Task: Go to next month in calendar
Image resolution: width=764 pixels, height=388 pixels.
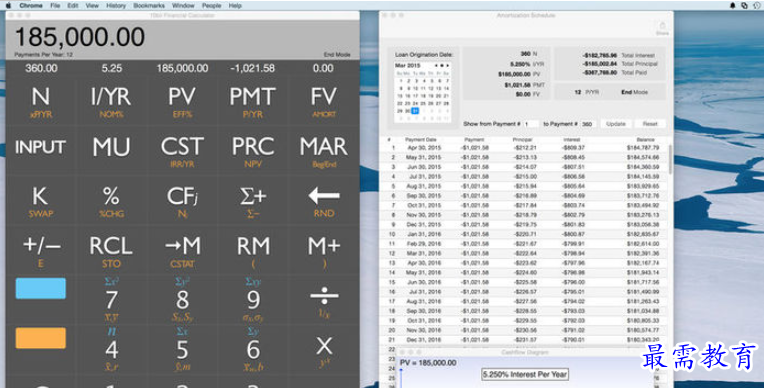Action: pyautogui.click(x=447, y=65)
